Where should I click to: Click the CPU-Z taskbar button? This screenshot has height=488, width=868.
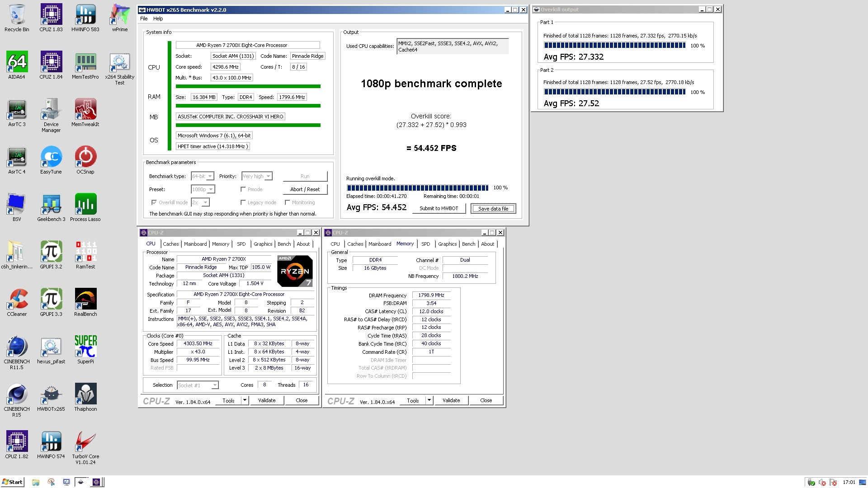[96, 482]
